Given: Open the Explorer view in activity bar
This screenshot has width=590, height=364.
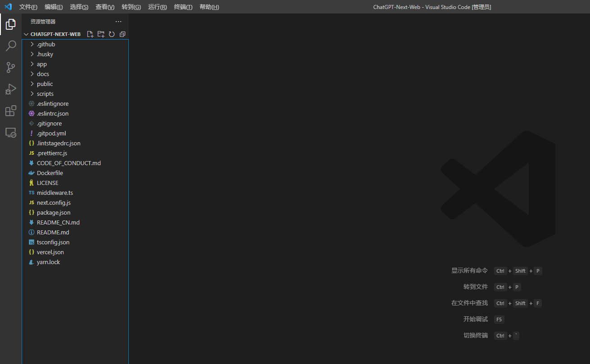Looking at the screenshot, I should coord(11,24).
